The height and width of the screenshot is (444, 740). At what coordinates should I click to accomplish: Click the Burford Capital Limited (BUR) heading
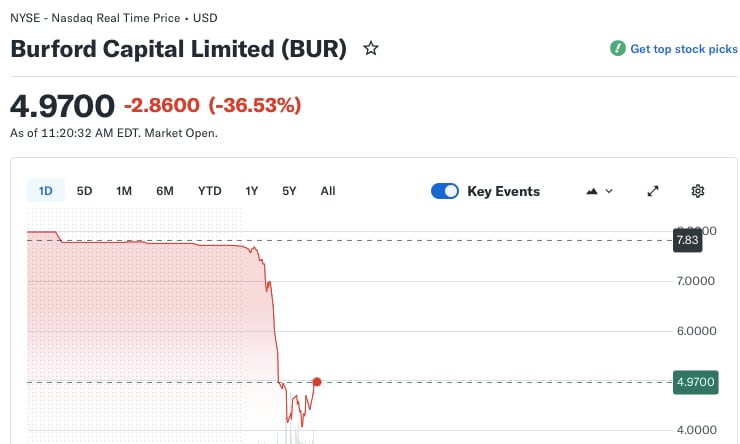(x=178, y=49)
